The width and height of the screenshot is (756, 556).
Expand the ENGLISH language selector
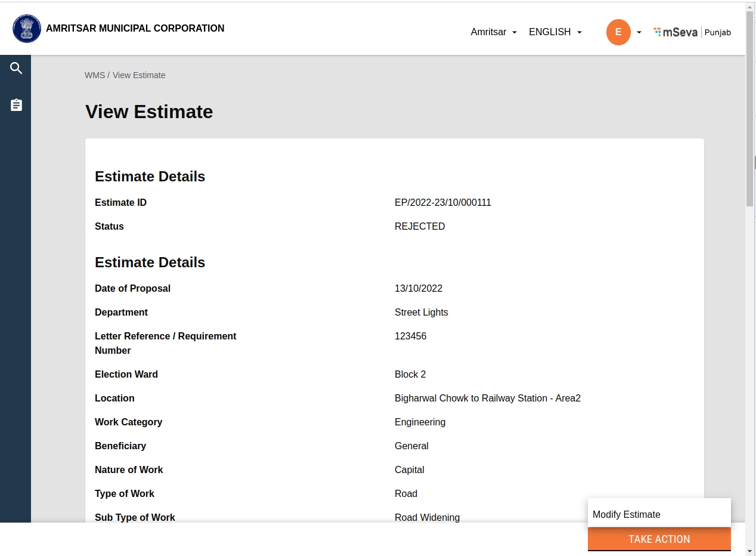[x=555, y=32]
